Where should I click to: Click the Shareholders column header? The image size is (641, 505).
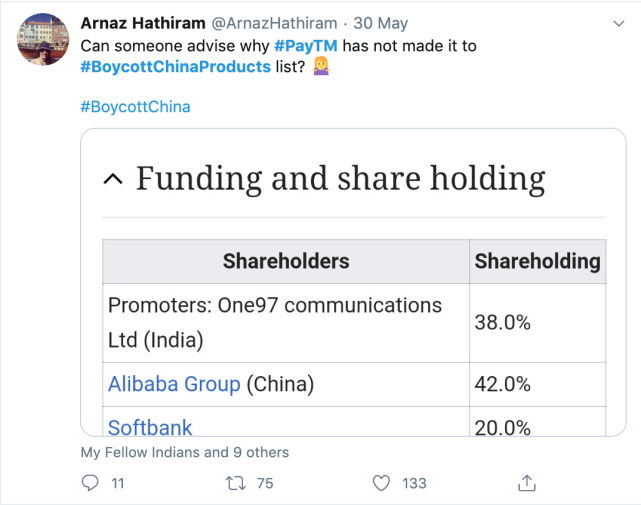286,262
